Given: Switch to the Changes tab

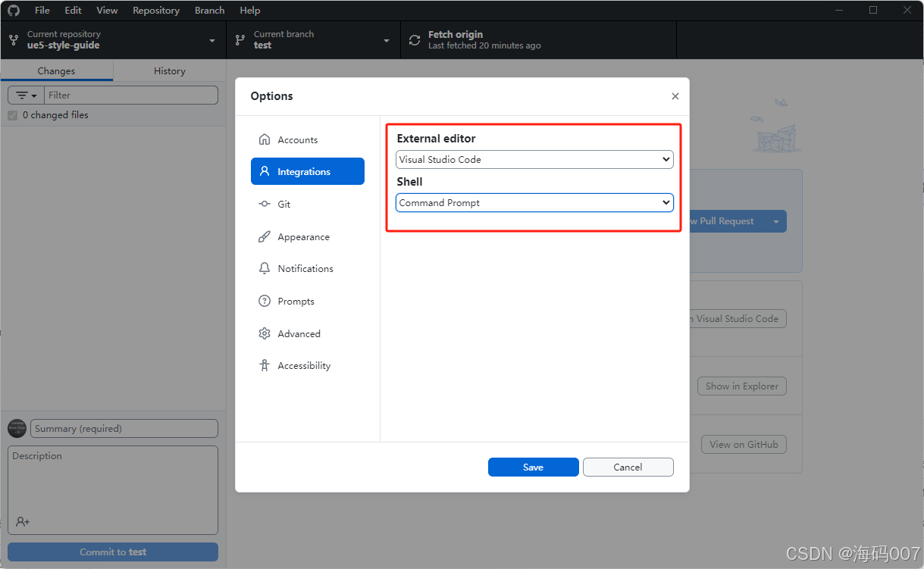Looking at the screenshot, I should point(56,70).
